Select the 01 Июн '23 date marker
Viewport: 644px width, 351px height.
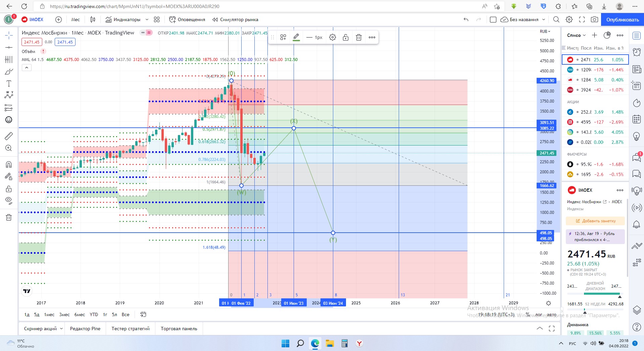(x=294, y=303)
